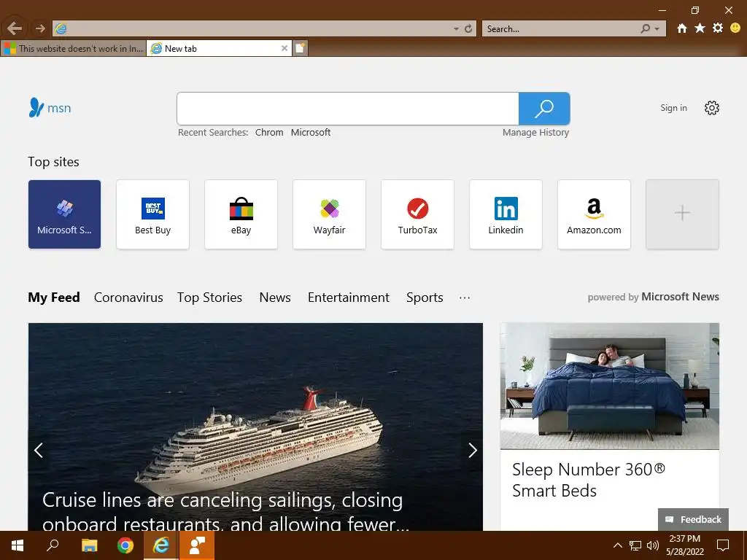747x560 pixels.
Task: Show hidden system tray icons chevron
Action: click(x=617, y=545)
